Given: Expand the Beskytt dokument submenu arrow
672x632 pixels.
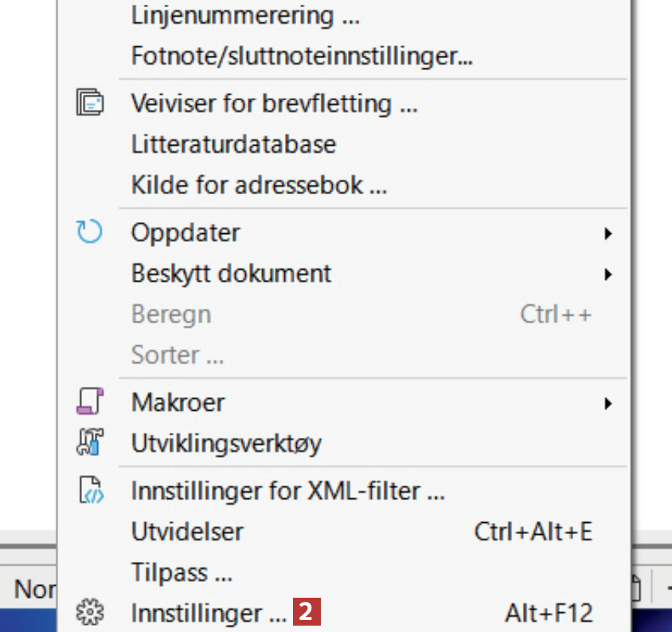Looking at the screenshot, I should [608, 274].
